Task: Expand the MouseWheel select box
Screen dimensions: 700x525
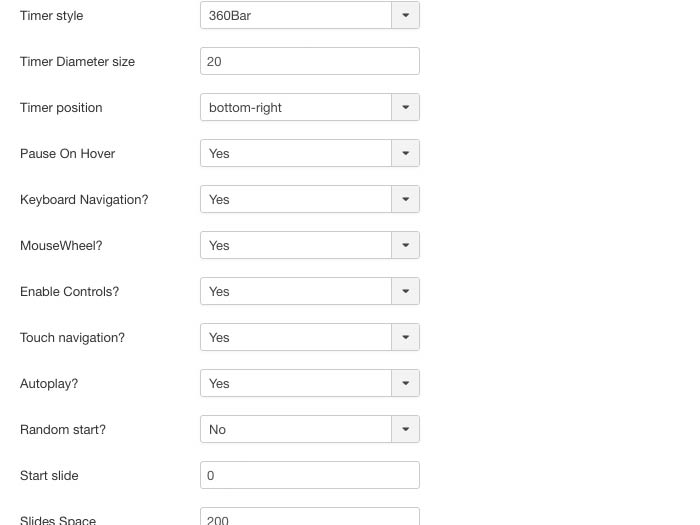Action: click(296, 245)
